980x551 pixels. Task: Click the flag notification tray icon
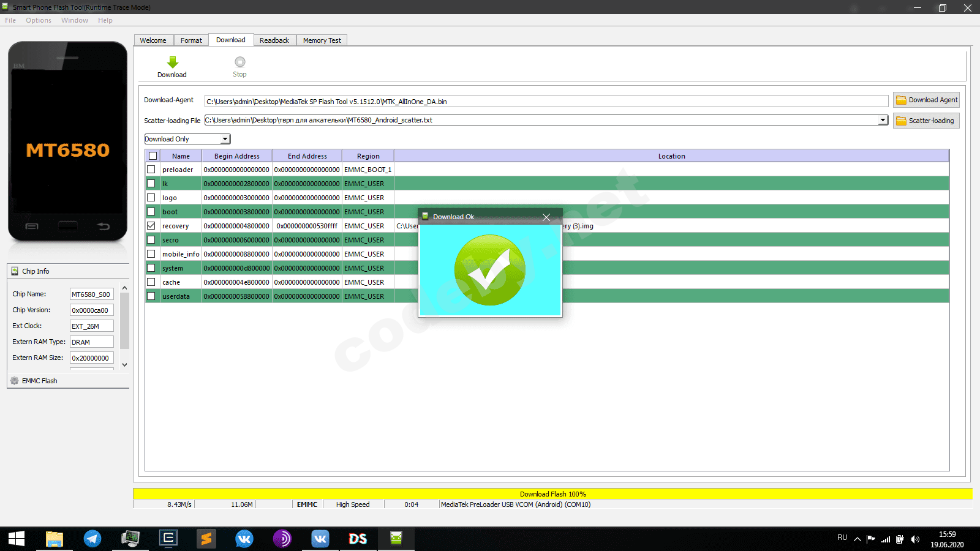(x=871, y=539)
